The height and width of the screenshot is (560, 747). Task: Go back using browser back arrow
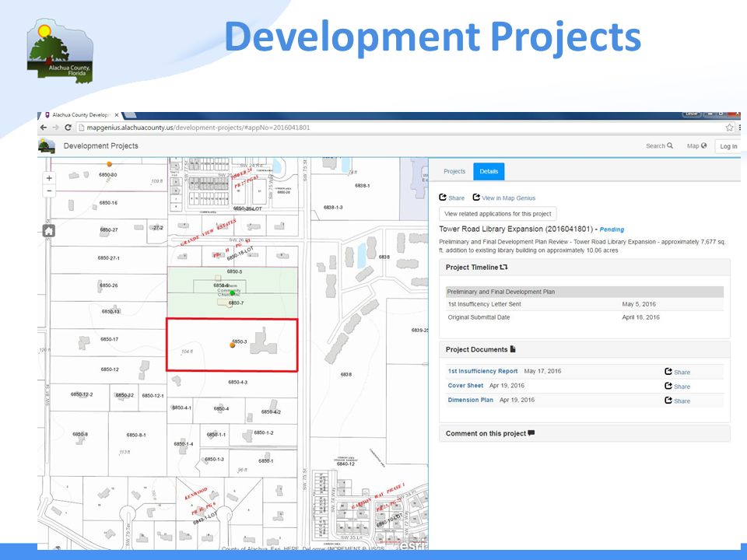[x=44, y=128]
